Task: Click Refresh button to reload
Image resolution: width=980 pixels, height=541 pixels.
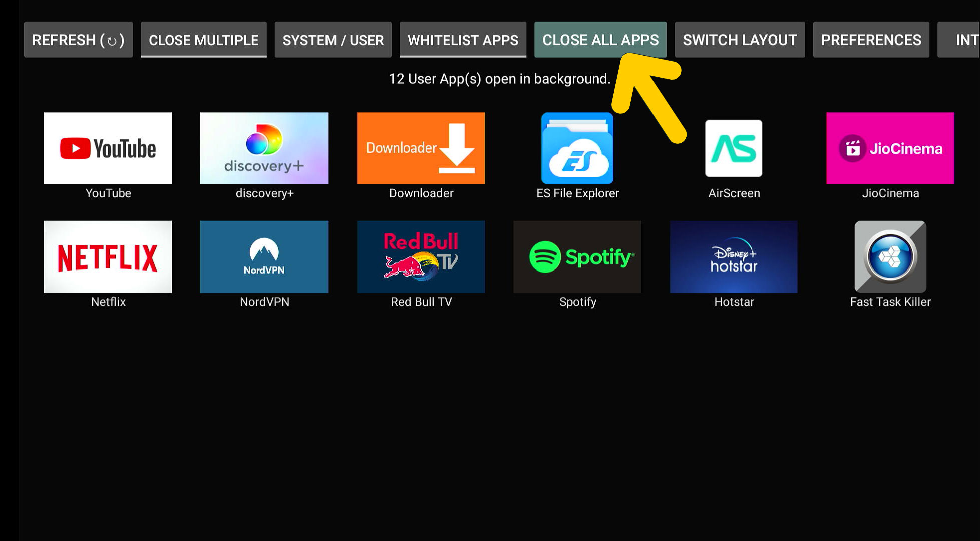Action: point(79,39)
